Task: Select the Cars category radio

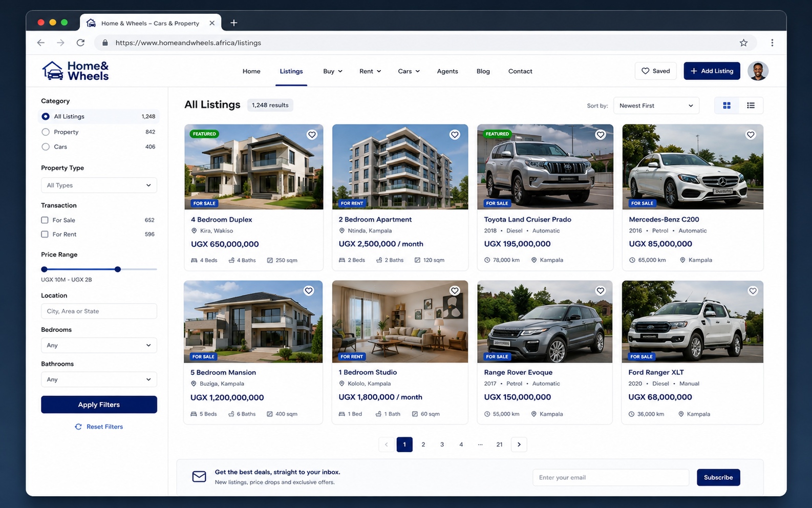Action: (x=46, y=146)
